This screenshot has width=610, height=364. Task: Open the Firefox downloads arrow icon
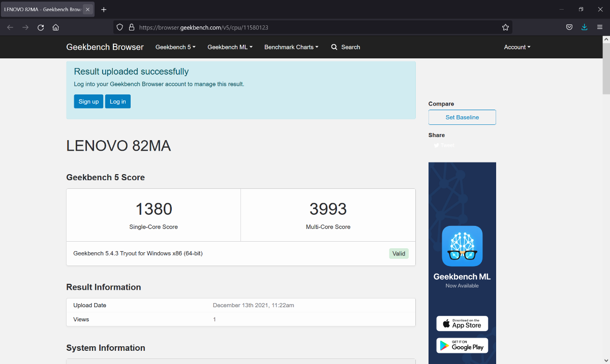pyautogui.click(x=584, y=27)
